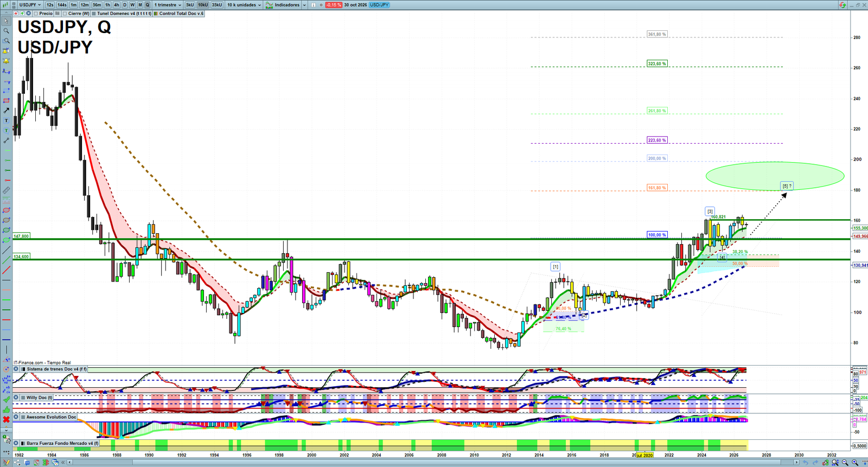Click the green check mark tool

tap(7, 399)
